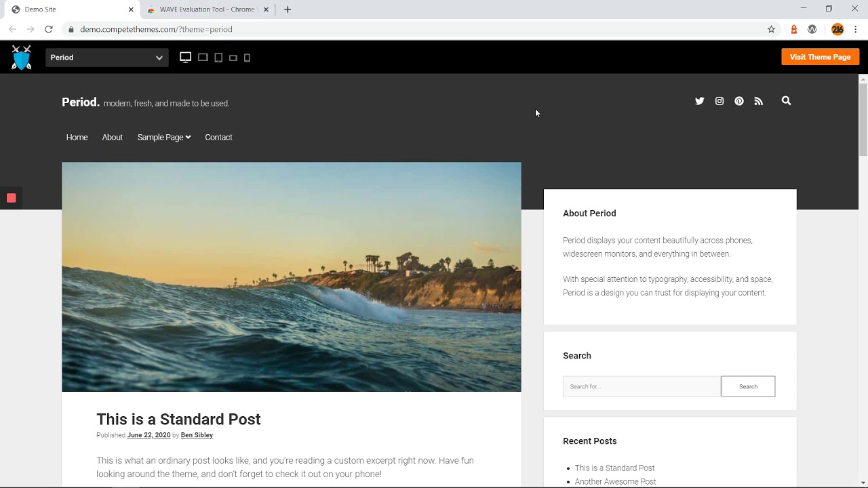Open the RSS feed icon
Image resolution: width=868 pixels, height=488 pixels.
coord(759,101)
